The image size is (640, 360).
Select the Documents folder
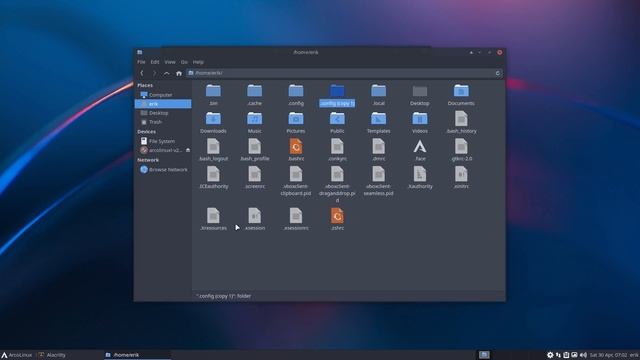(x=461, y=95)
